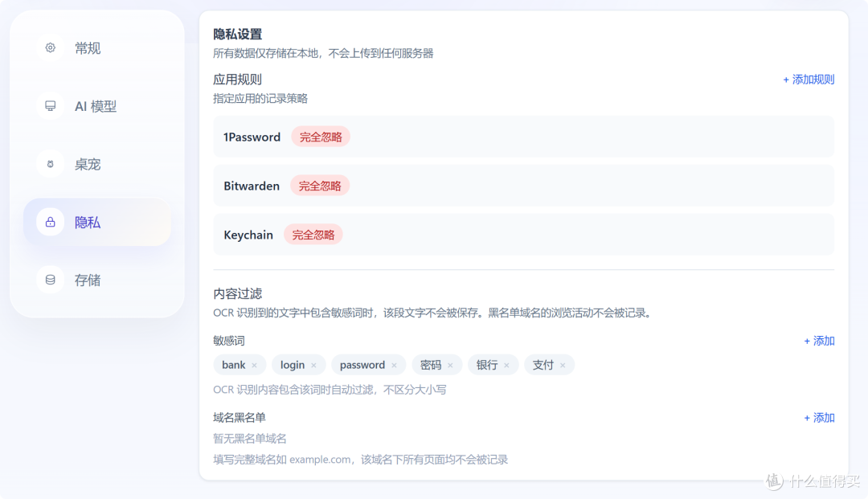Click the 域名黑名单 label

240,418
